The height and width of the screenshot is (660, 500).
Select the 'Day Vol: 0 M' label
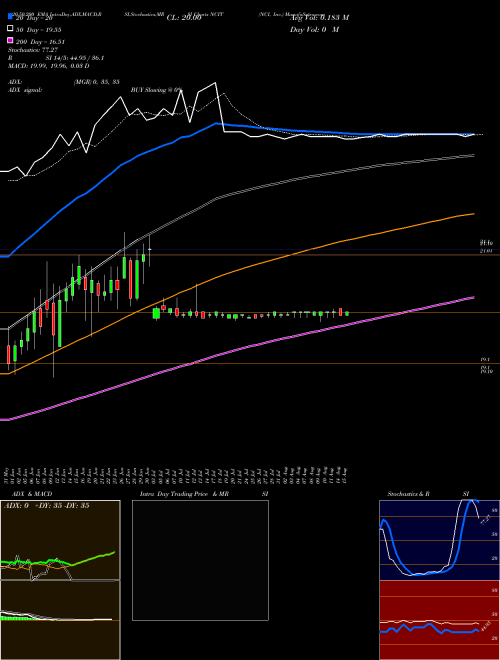coord(314,29)
